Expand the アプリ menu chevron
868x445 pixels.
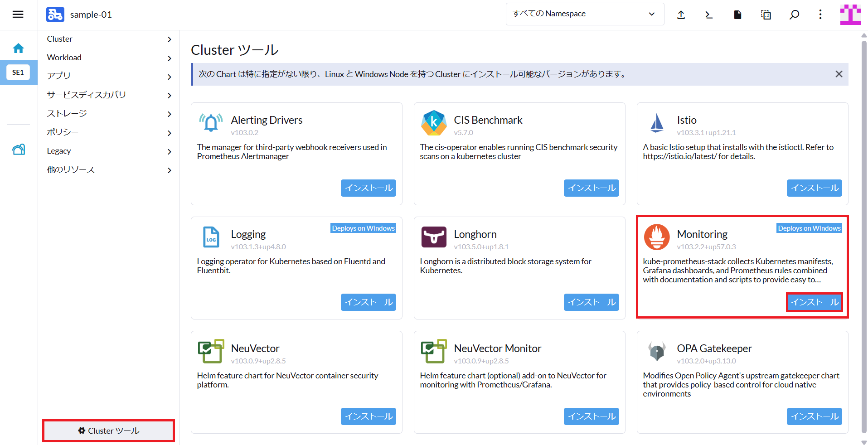tap(170, 77)
